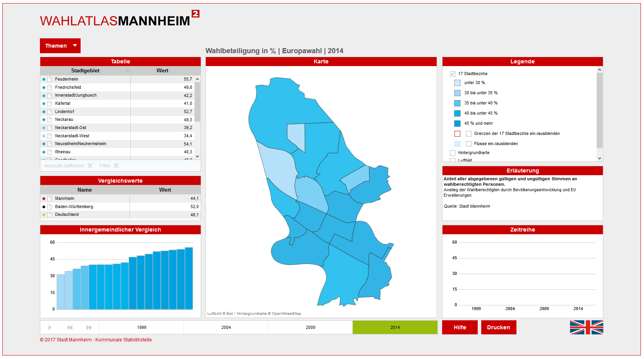
Task: Toggle the 17 Stadtbezirke layer checkbox
Action: 453,74
